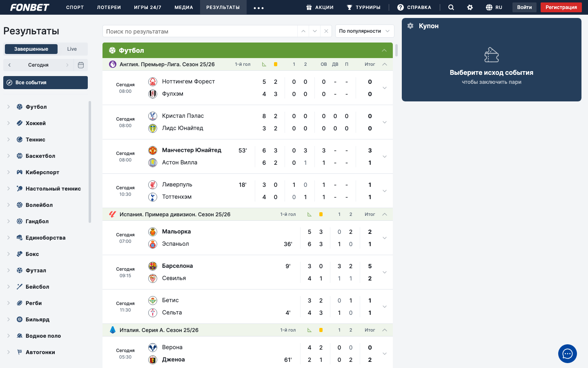Screen dimensions: 588x368
Task: Clear search results with the X icon
Action: [x=326, y=31]
